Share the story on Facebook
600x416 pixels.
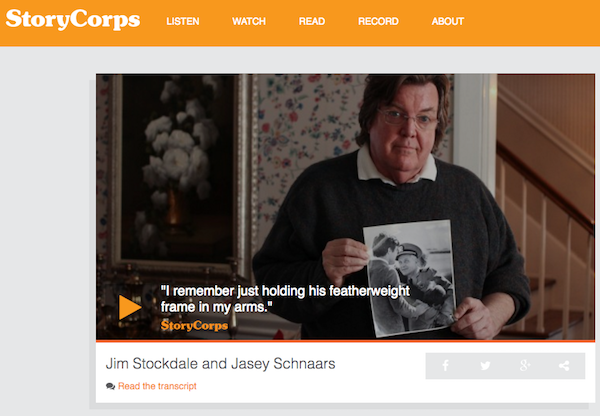pos(445,366)
